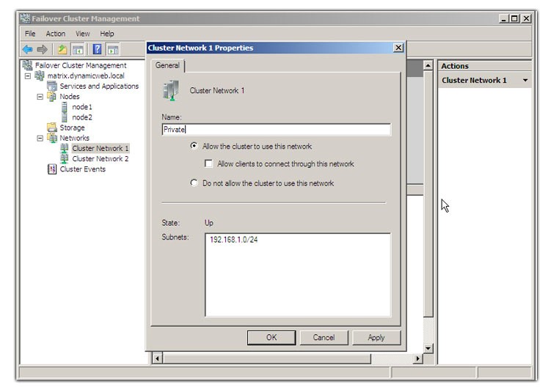Viewport: 548px width, 392px height.
Task: Collapse the matrix.dynamicweb.local tree node
Action: (x=28, y=75)
